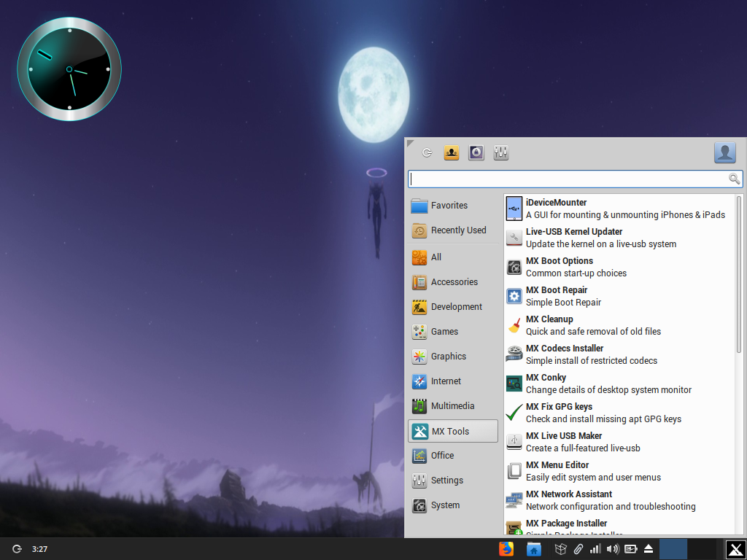Screen dimensions: 747x560
Task: Launch MX Boot Options
Action: pos(619,267)
